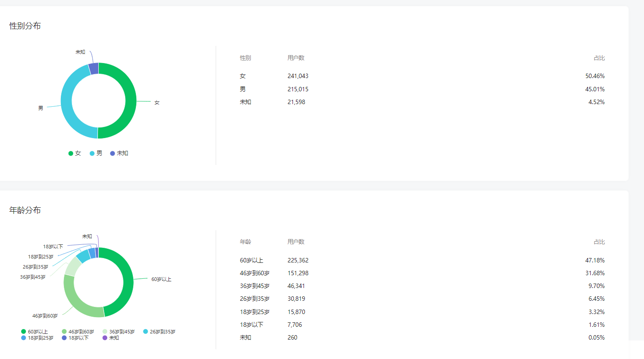Click 用户数 column header in gender table
Image resolution: width=644 pixels, height=359 pixels.
pyautogui.click(x=296, y=58)
